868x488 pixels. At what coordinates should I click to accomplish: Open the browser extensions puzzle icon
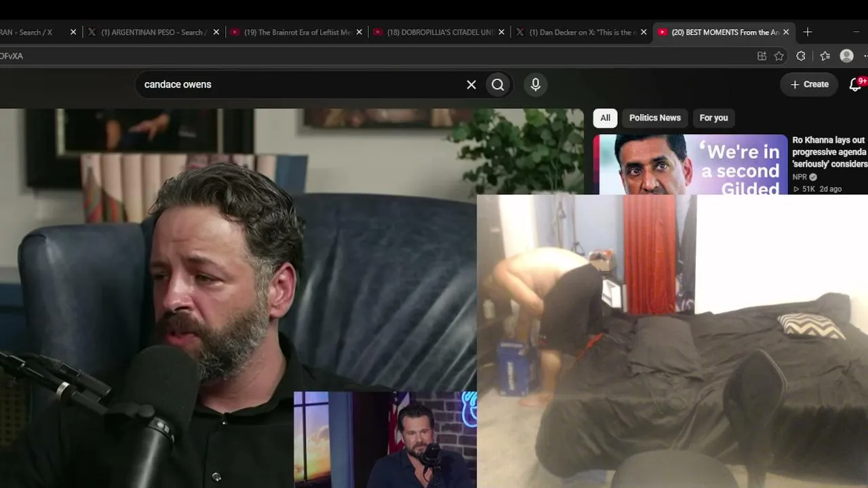[x=801, y=56]
